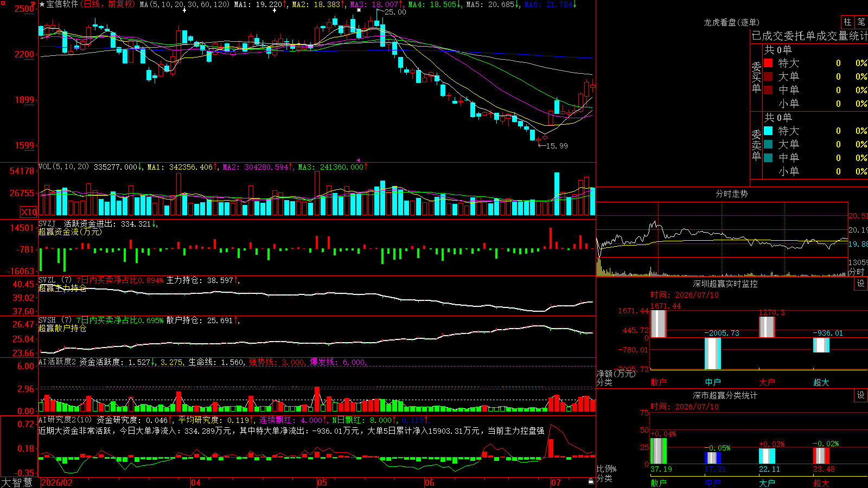Screen dimensions: 868x488
Task: Click the AI活跃度2 indicator name
Action: [57, 362]
